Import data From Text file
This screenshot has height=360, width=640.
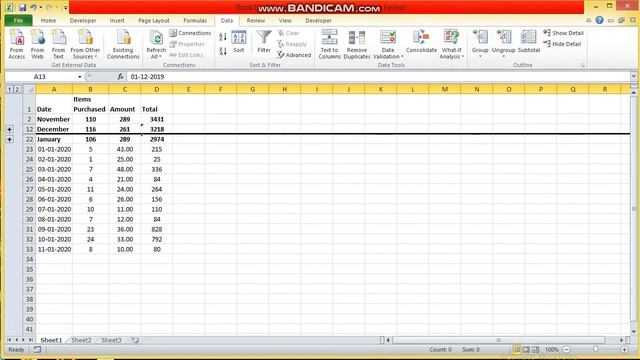[x=58, y=44]
